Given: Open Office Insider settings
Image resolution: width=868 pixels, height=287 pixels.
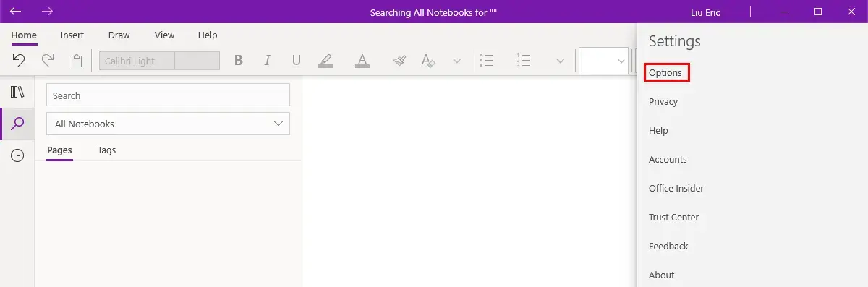Looking at the screenshot, I should click(676, 189).
